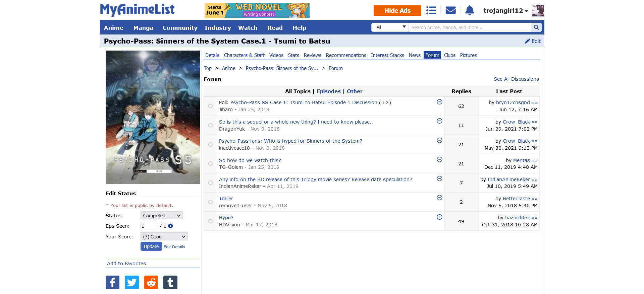Switch to Recommendations tab
644x294 pixels.
point(346,55)
